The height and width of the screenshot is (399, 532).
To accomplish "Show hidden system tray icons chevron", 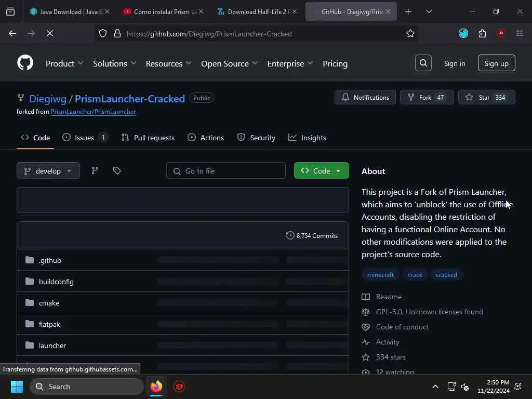I will click(x=435, y=387).
